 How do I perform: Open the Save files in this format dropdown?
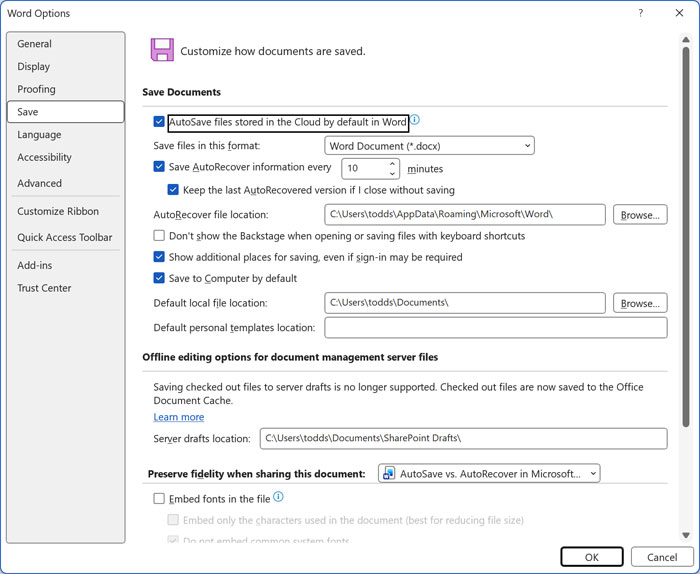click(x=429, y=146)
